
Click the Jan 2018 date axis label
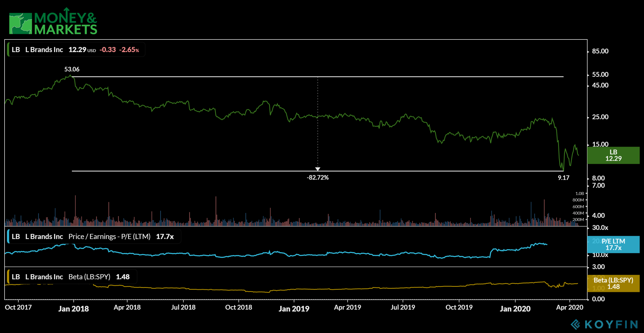tap(74, 309)
